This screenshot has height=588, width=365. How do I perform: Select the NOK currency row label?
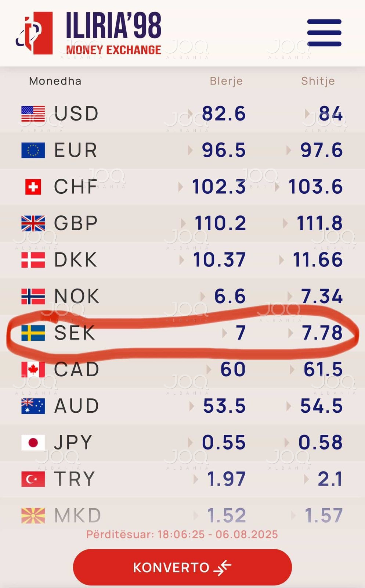(x=76, y=296)
